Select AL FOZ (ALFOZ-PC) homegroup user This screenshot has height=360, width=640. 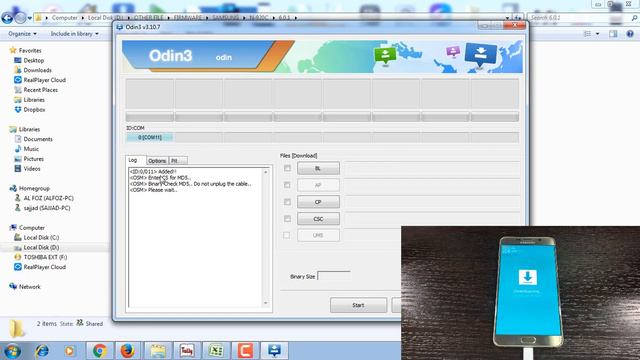pyautogui.click(x=49, y=198)
